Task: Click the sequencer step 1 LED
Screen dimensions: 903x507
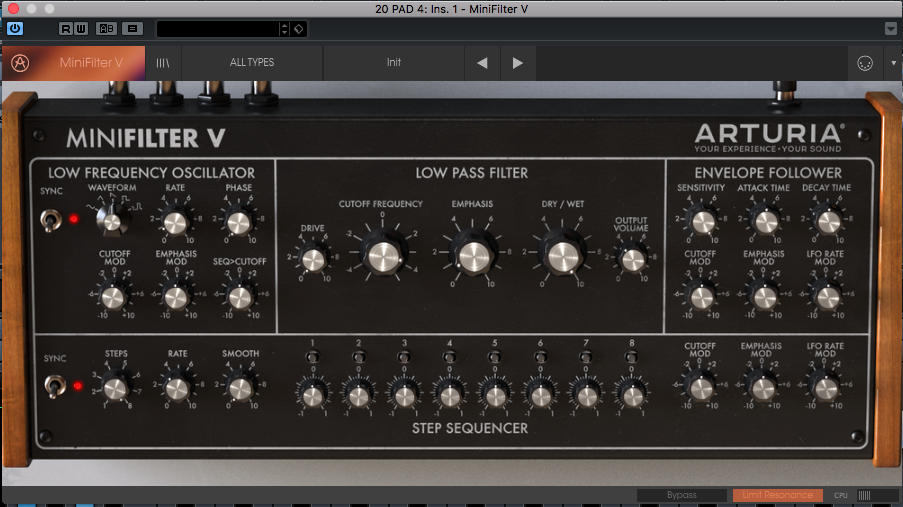Action: pos(313,357)
